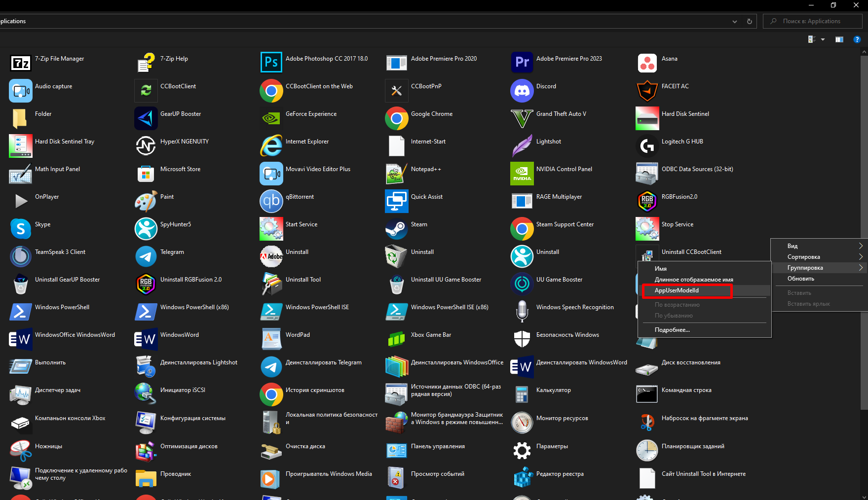The height and width of the screenshot is (500, 868).
Task: Select the Командная строка label
Action: click(x=686, y=390)
